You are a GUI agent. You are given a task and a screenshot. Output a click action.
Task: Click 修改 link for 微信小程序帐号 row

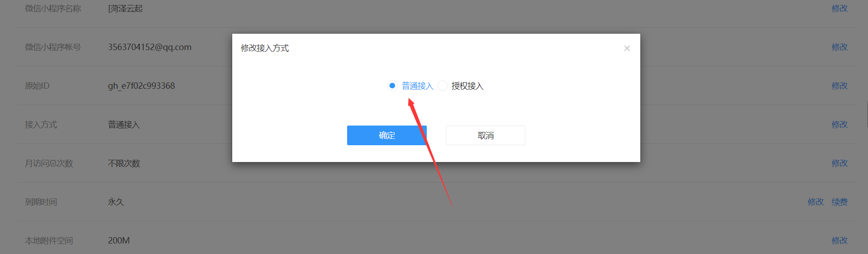point(839,47)
